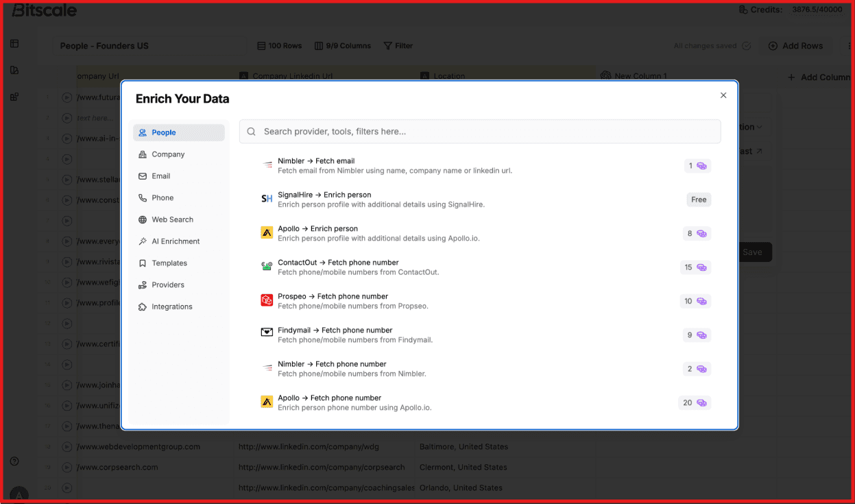Click the Baltimore, United States cell
Image resolution: width=855 pixels, height=504 pixels.
point(505,446)
